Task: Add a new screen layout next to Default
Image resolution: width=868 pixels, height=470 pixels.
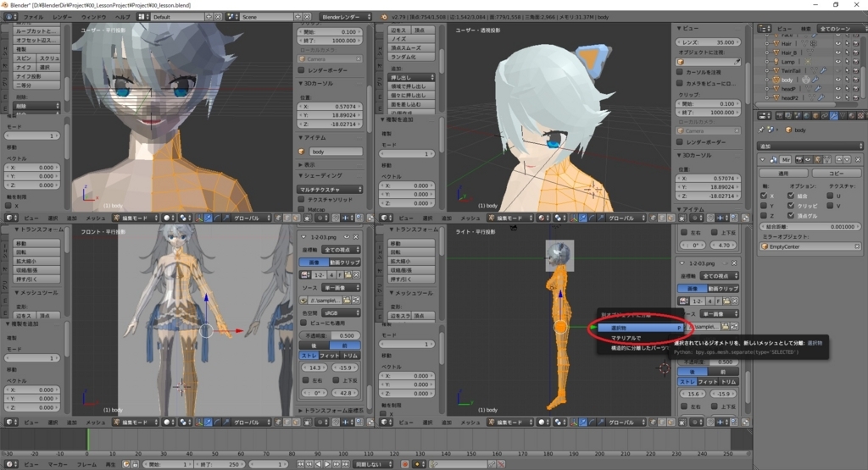Action: pyautogui.click(x=209, y=17)
